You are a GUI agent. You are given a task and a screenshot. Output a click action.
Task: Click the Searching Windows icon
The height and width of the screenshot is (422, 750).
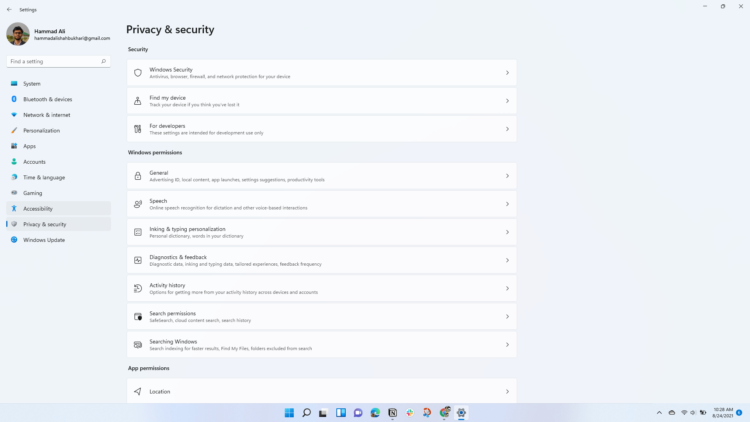[x=138, y=345]
